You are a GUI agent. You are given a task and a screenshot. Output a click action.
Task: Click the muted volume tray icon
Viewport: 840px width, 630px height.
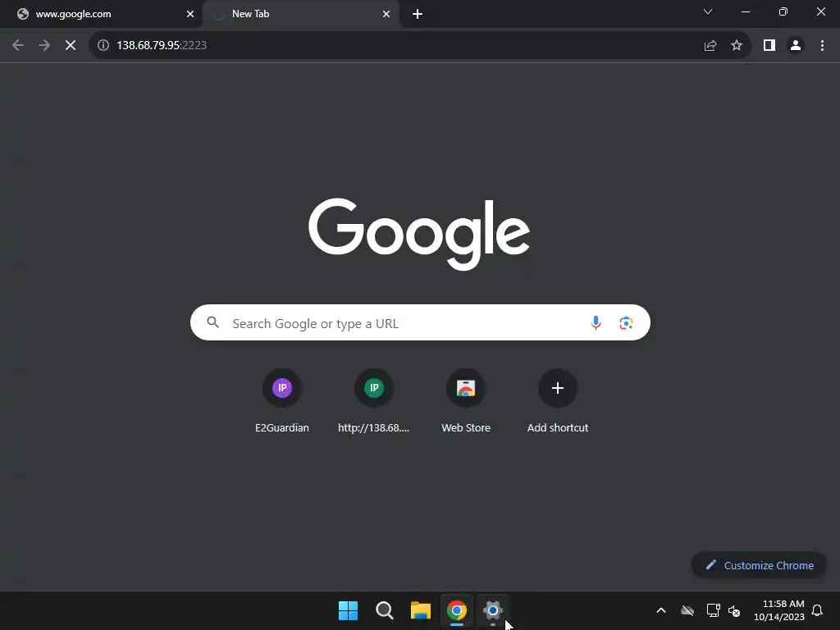(x=734, y=610)
